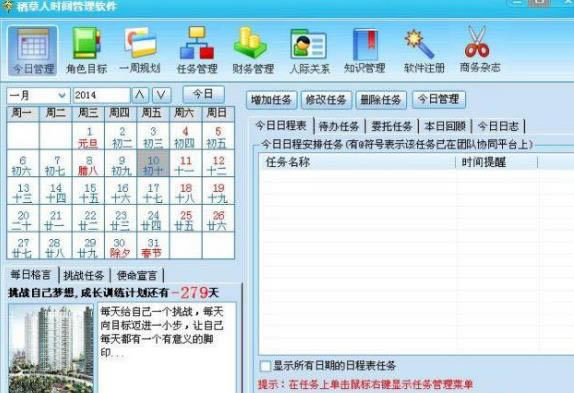Open 任务管理 flowchart icon
This screenshot has width=574, height=393.
point(197,50)
